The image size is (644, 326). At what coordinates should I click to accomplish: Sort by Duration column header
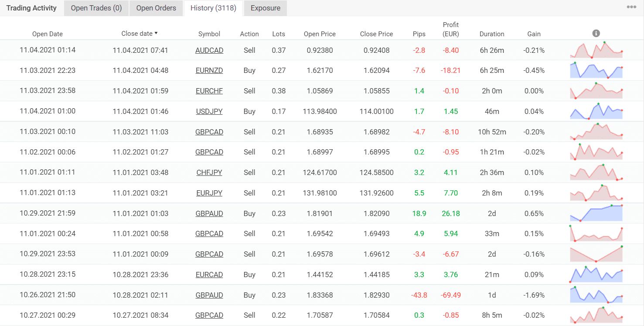tap(492, 34)
